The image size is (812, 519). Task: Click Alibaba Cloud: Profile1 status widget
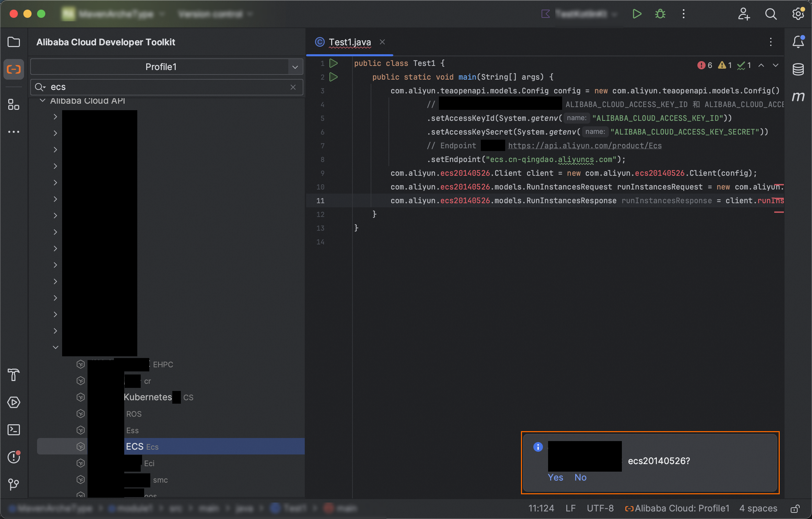[677, 508]
